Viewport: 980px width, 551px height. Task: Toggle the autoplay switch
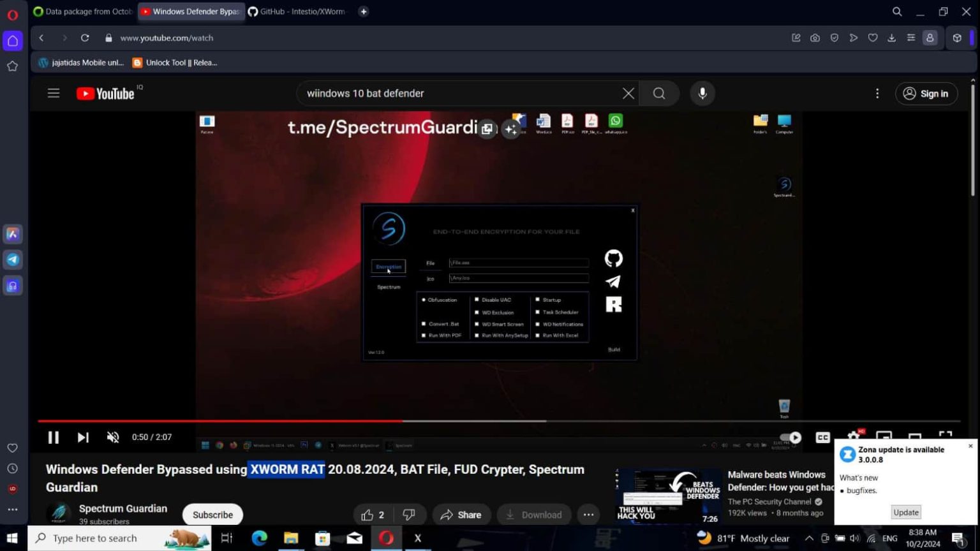pos(792,437)
